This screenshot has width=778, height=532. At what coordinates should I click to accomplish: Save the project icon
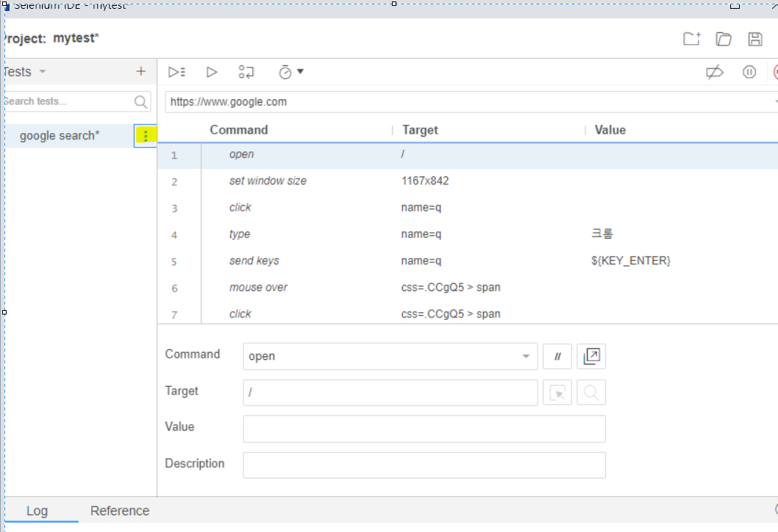[x=755, y=39]
